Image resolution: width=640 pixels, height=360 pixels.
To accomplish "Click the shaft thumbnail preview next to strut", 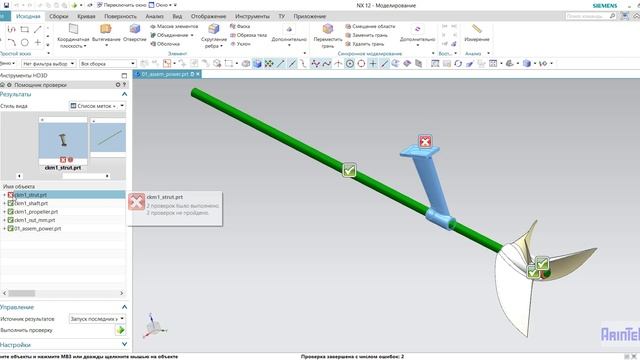I will (108, 137).
